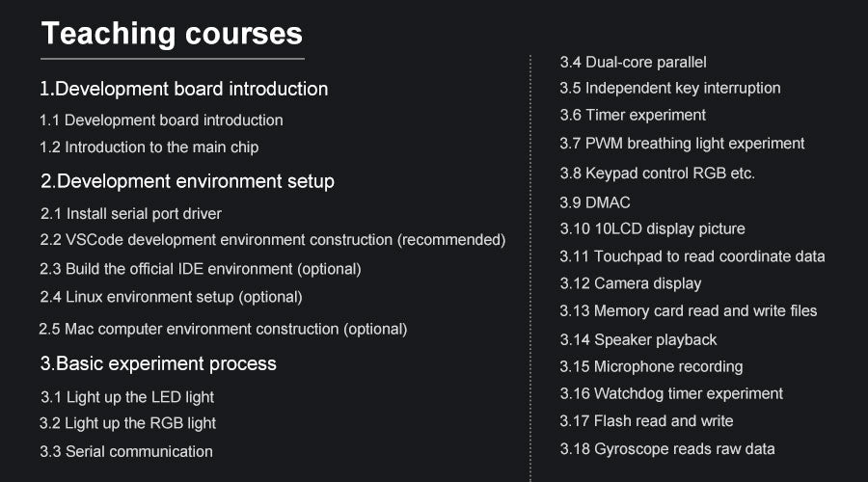Select 2.1 Install serial port driver
The width and height of the screenshot is (868, 482).
(130, 213)
